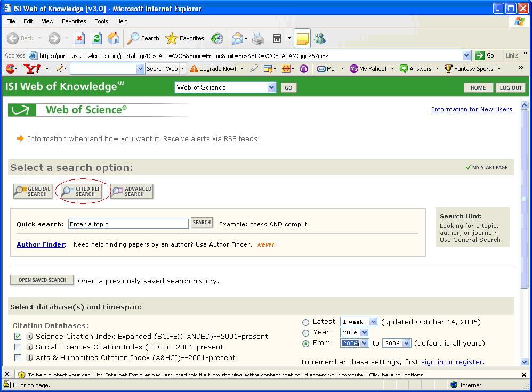532x392 pixels.
Task: Click the info icon beside Social Sciences Citation Index
Action: click(x=29, y=347)
